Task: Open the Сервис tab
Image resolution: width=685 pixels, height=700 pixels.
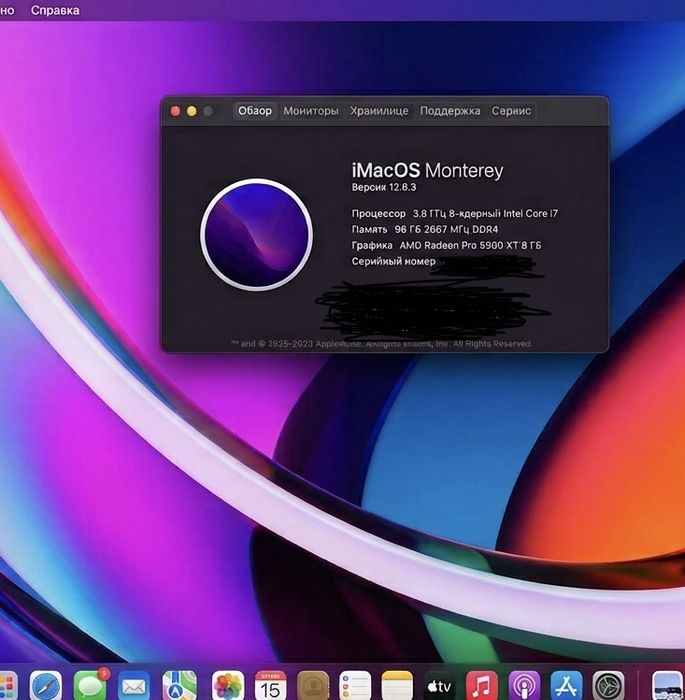Action: [511, 111]
